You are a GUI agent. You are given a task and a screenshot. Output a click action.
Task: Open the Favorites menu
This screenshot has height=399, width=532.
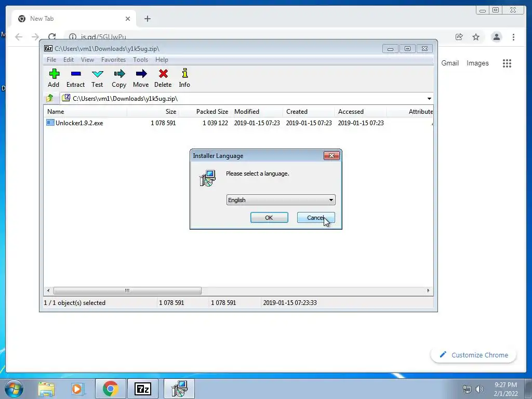coord(114,60)
